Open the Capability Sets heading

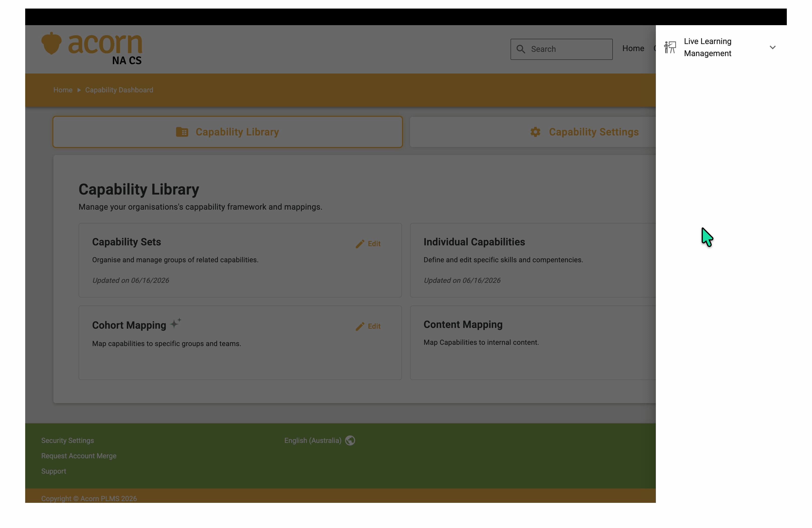click(127, 242)
